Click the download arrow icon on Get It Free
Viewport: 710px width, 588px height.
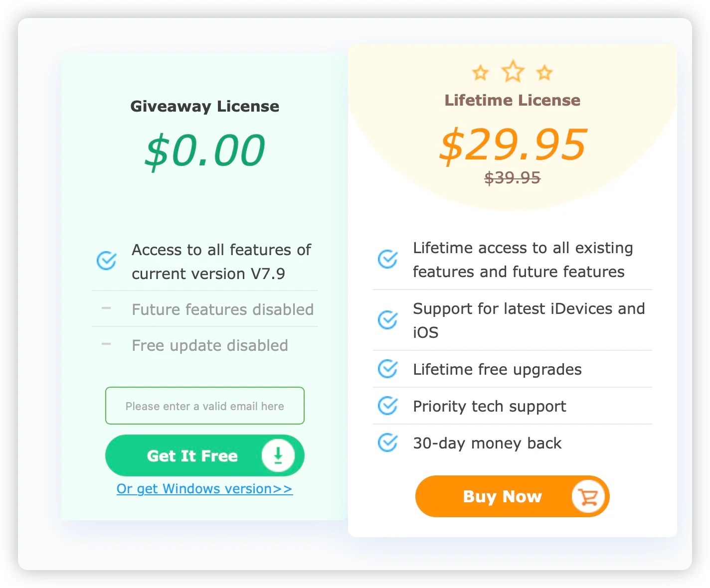pos(278,455)
